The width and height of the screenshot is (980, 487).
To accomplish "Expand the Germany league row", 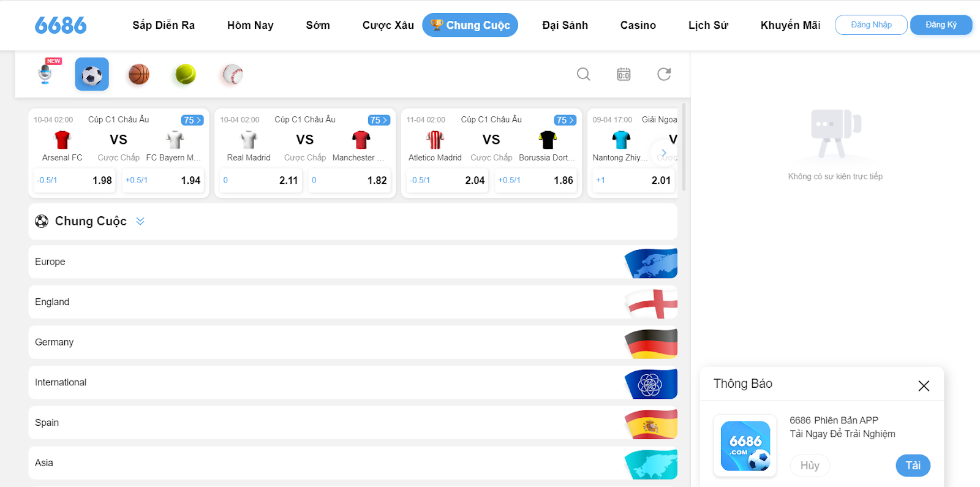I will 353,342.
